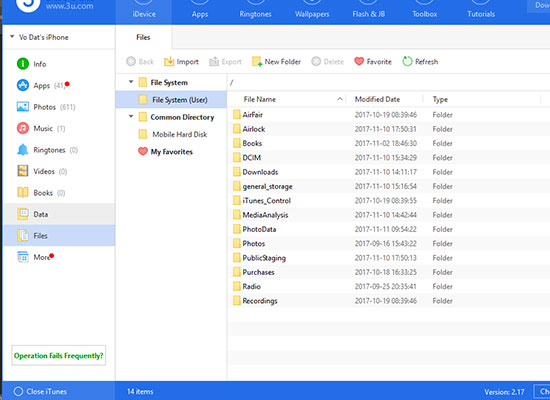The height and width of the screenshot is (400, 550).
Task: Click Close iTunes in status bar
Action: 40,392
